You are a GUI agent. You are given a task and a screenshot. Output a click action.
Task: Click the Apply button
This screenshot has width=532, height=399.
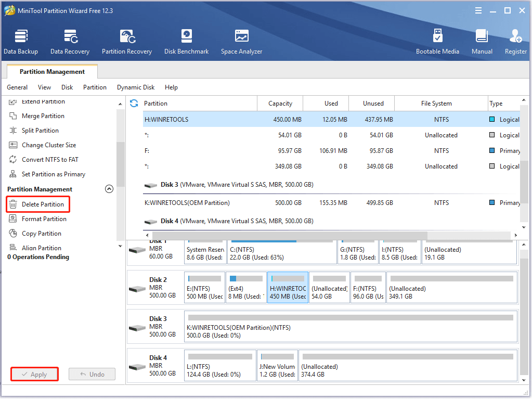pos(34,374)
